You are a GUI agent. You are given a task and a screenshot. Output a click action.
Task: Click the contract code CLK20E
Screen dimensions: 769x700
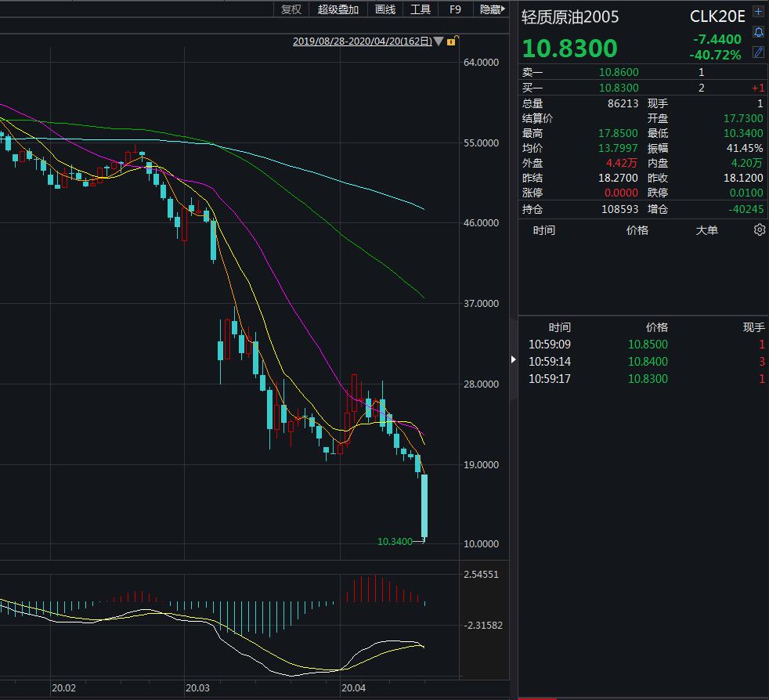click(717, 16)
